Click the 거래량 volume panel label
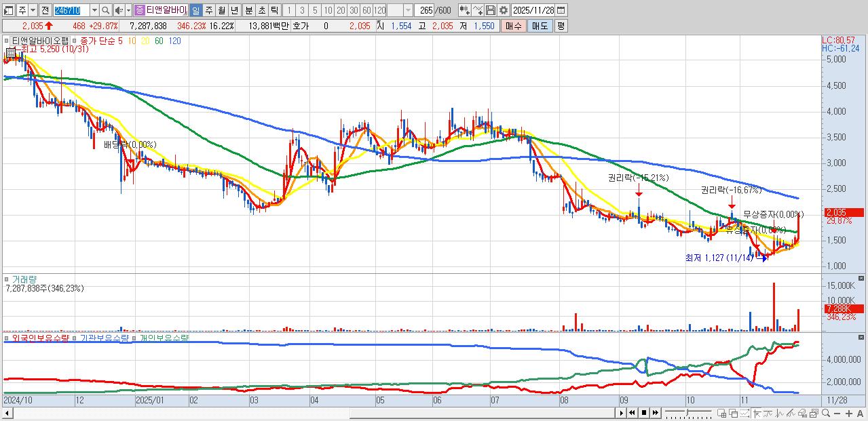This screenshot has height=421, width=868. pyautogui.click(x=23, y=279)
